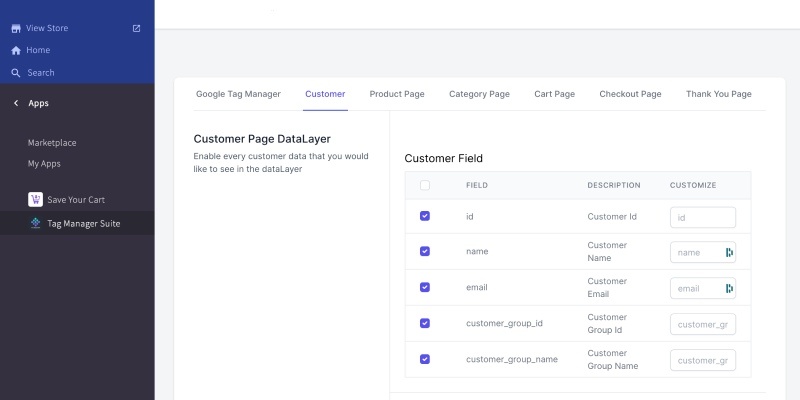
Task: Focus the customer_group_id customize input
Action: [703, 324]
